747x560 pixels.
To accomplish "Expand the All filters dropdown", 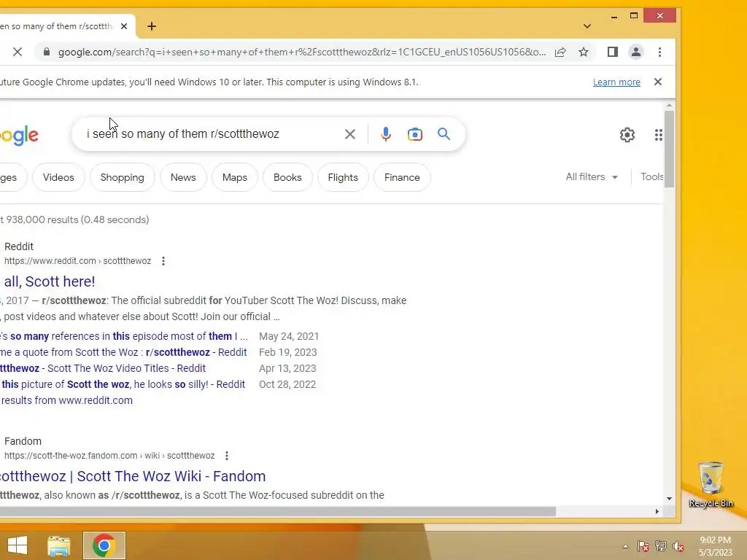I will (x=592, y=176).
